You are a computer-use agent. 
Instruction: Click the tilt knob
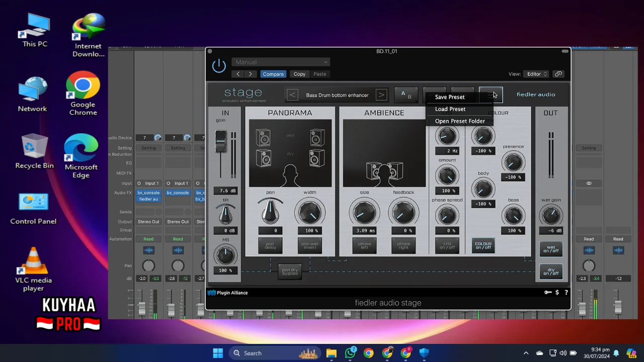[225, 215]
